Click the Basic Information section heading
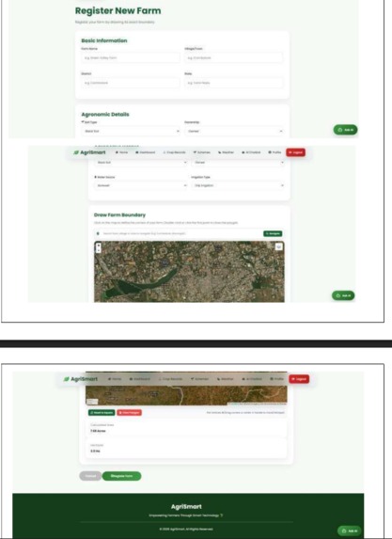The width and height of the screenshot is (392, 539). [104, 40]
